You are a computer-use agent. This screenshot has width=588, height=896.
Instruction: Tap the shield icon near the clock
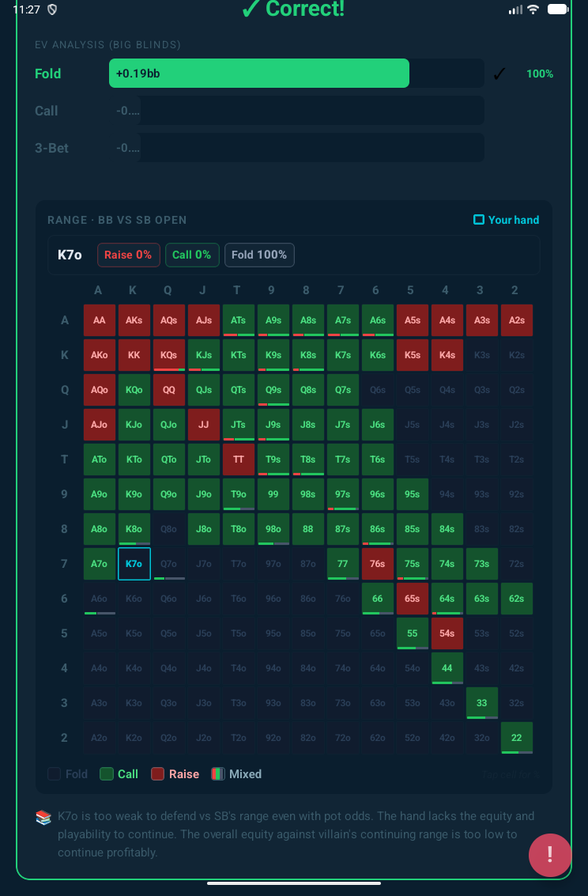coord(52,9)
